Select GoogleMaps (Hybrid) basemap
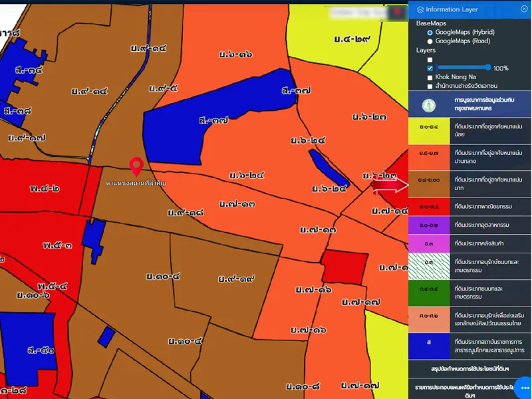 [430, 32]
